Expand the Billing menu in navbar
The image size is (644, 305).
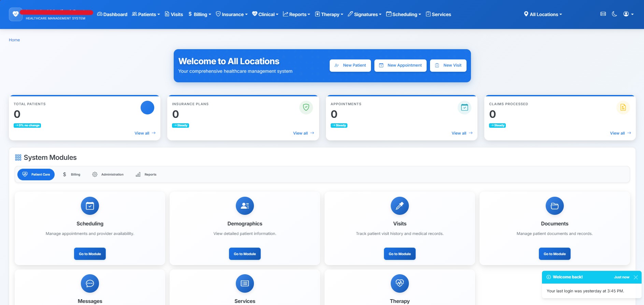(x=200, y=14)
